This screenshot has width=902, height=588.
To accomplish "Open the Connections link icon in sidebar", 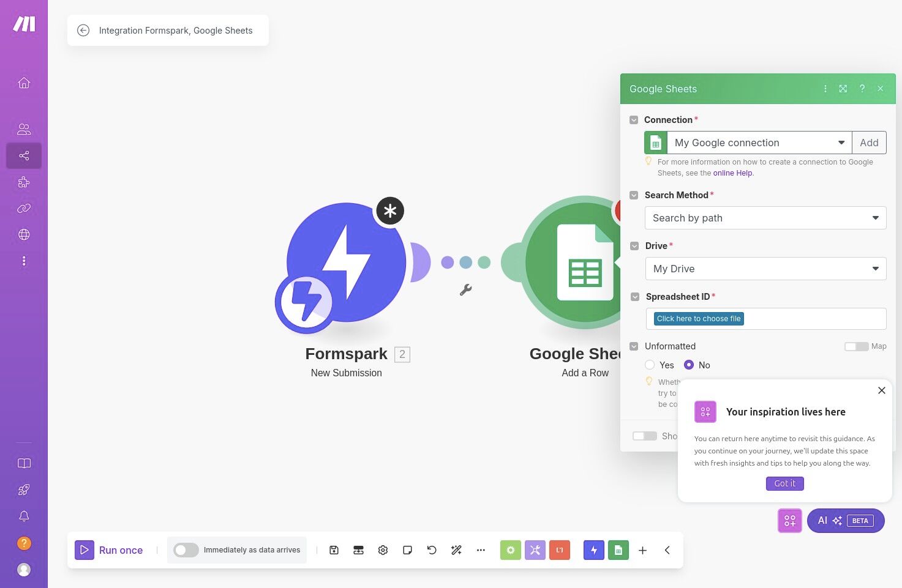I will click(x=24, y=208).
